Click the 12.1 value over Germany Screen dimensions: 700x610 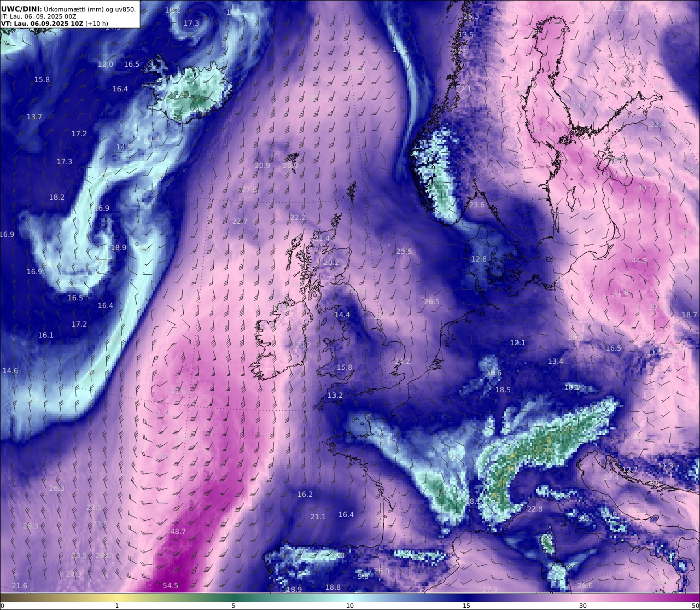(x=517, y=342)
